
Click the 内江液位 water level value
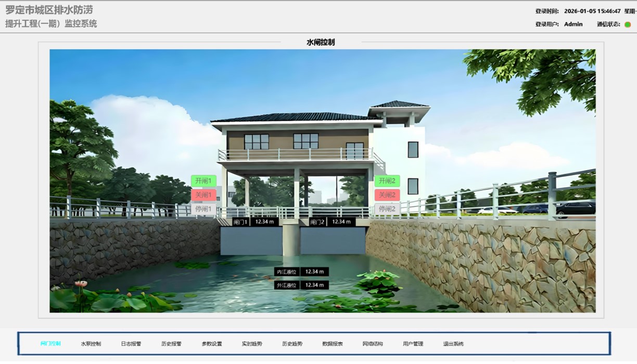pyautogui.click(x=314, y=271)
